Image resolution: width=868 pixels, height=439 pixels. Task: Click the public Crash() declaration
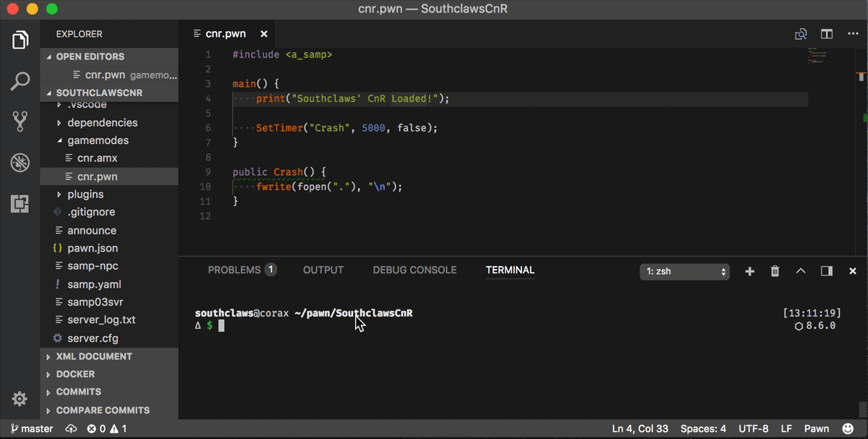279,172
